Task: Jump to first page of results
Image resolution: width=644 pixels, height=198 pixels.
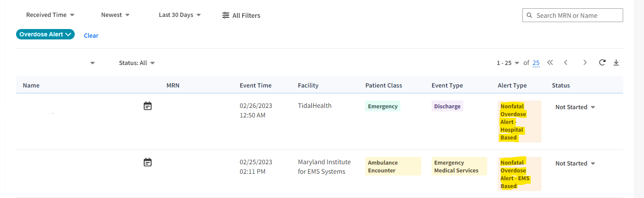Action: (x=550, y=62)
